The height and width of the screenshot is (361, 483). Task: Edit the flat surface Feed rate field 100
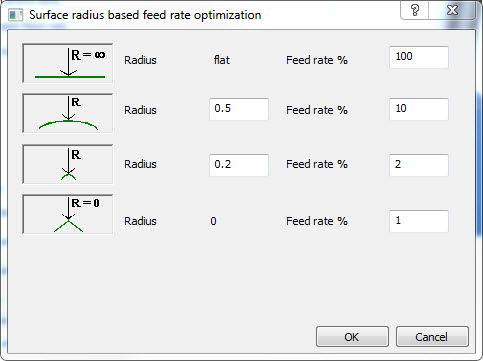pyautogui.click(x=419, y=57)
